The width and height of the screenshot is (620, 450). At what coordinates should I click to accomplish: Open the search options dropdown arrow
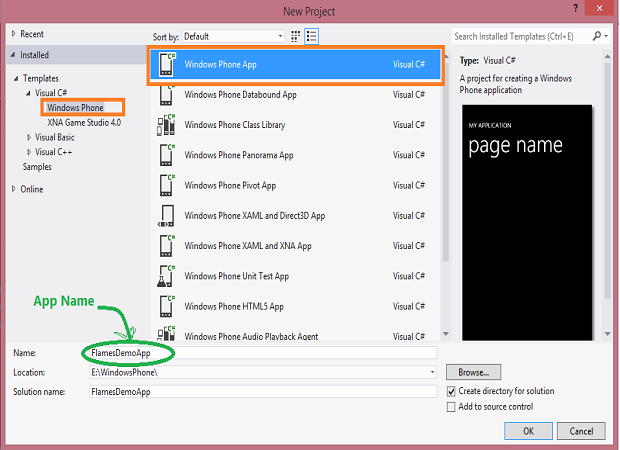point(606,36)
